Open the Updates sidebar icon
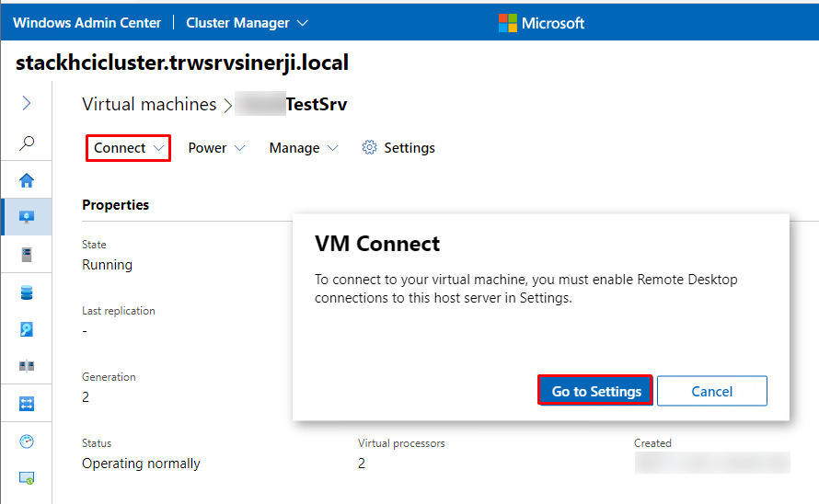Image resolution: width=819 pixels, height=504 pixels. pos(27,478)
